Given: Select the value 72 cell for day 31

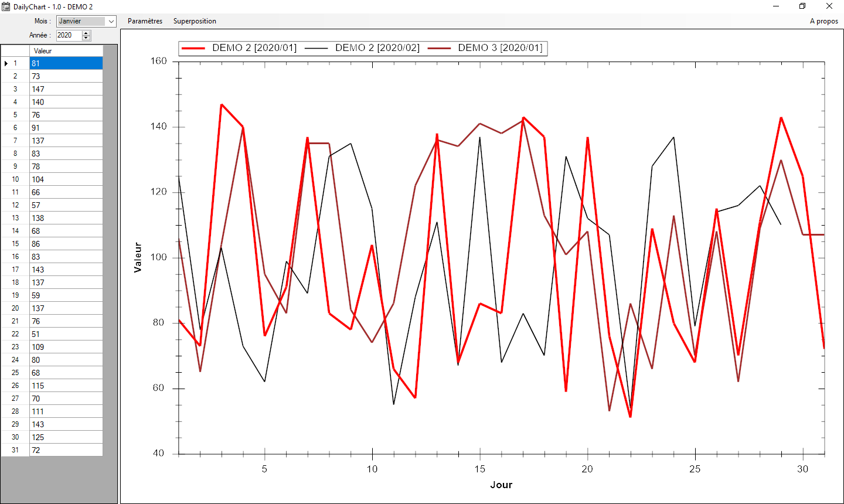Looking at the screenshot, I should point(66,450).
